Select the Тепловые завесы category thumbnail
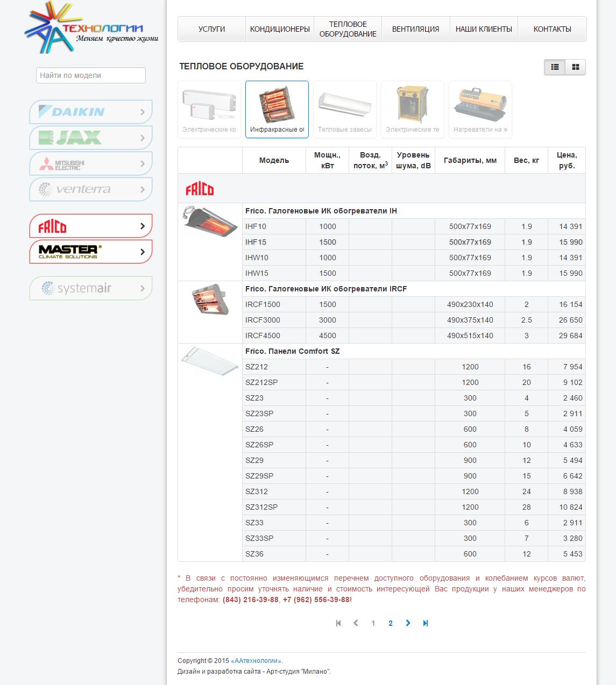616x685 pixels. tap(345, 109)
